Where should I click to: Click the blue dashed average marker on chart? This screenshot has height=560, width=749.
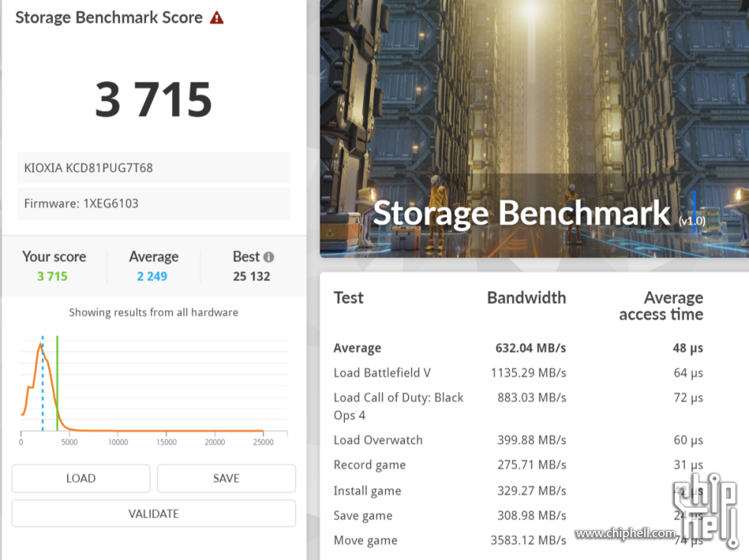tap(43, 384)
